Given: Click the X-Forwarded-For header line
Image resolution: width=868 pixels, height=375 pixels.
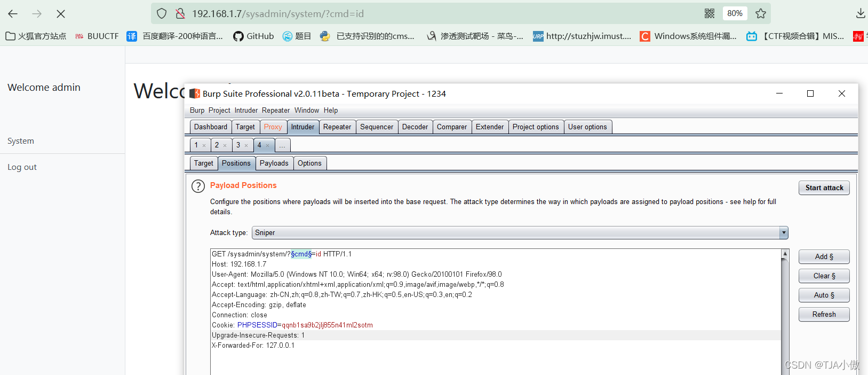Looking at the screenshot, I should tap(253, 346).
